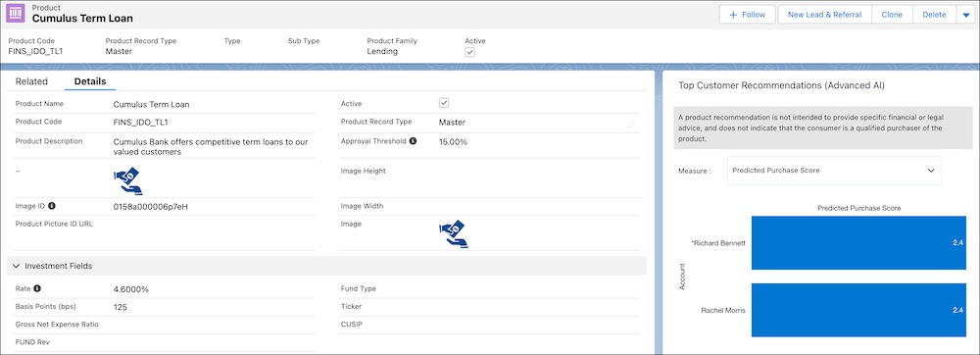This screenshot has height=355, width=980.
Task: Click the Lending product family value
Action: (382, 51)
